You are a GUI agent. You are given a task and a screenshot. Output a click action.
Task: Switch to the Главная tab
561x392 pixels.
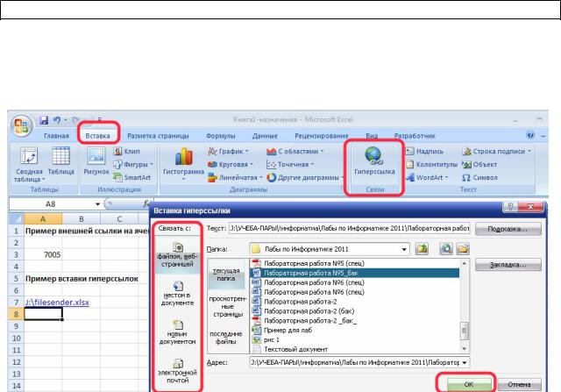(56, 136)
